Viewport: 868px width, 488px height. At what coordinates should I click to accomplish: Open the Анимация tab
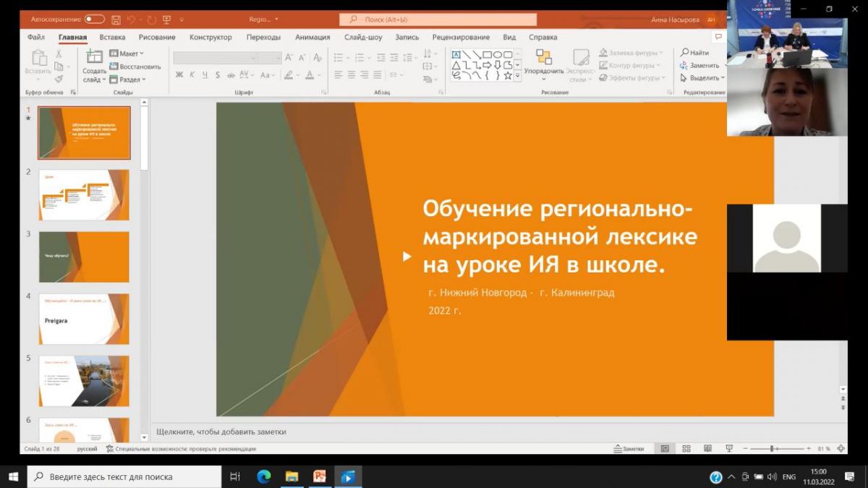pos(312,37)
